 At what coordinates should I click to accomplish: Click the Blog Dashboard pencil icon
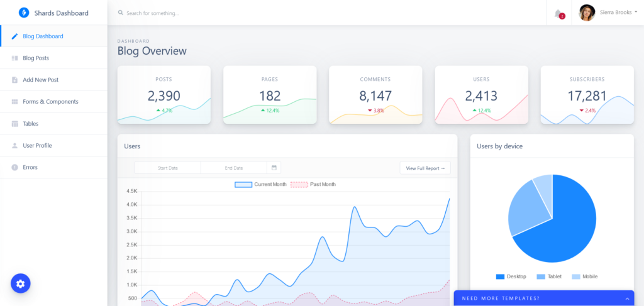15,36
